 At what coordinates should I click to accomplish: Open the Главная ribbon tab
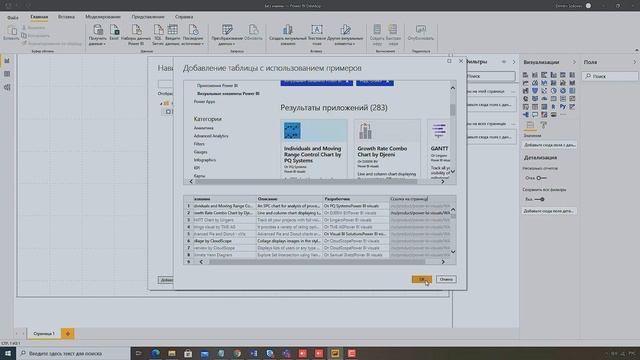click(39, 17)
